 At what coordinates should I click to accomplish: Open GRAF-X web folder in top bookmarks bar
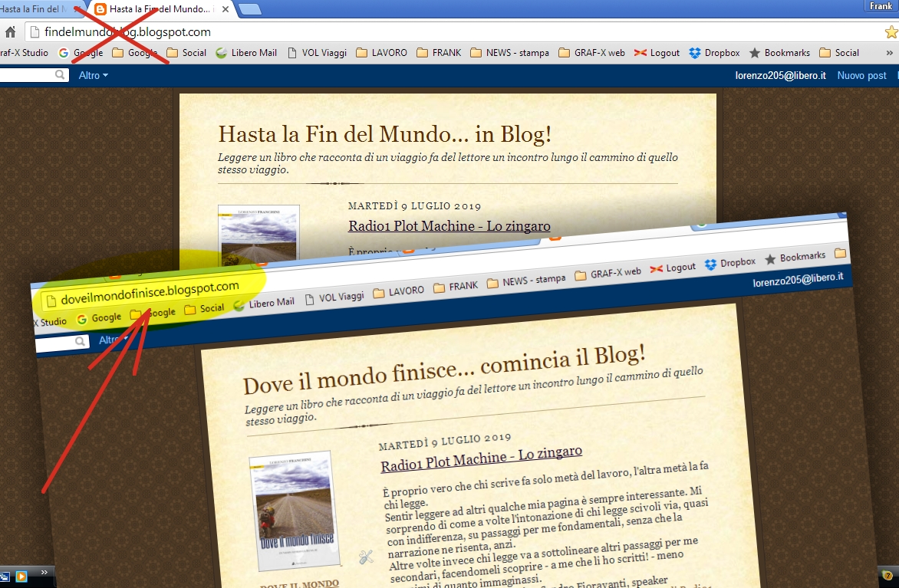tap(591, 53)
